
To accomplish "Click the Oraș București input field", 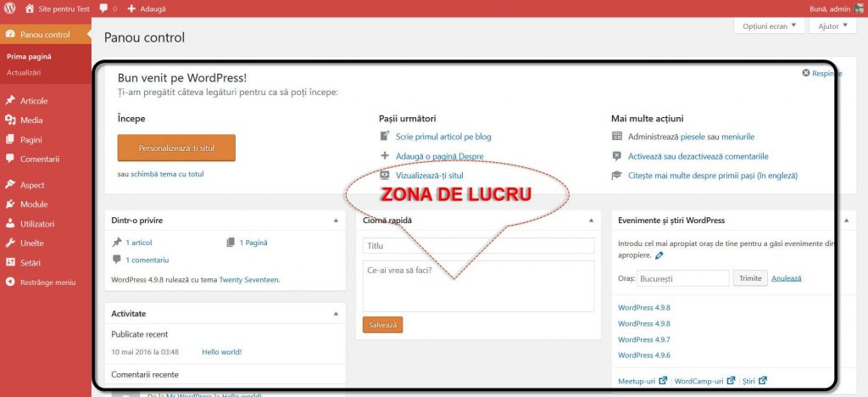I will point(683,278).
